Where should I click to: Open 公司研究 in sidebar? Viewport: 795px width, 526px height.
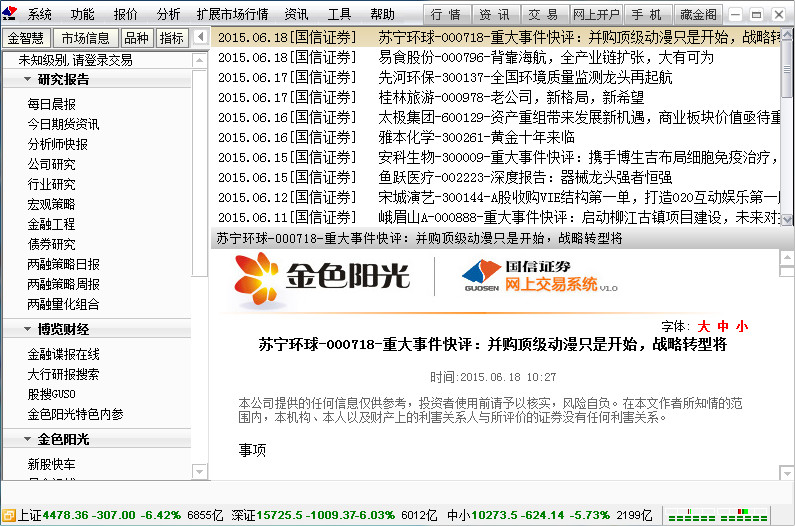tap(52, 164)
